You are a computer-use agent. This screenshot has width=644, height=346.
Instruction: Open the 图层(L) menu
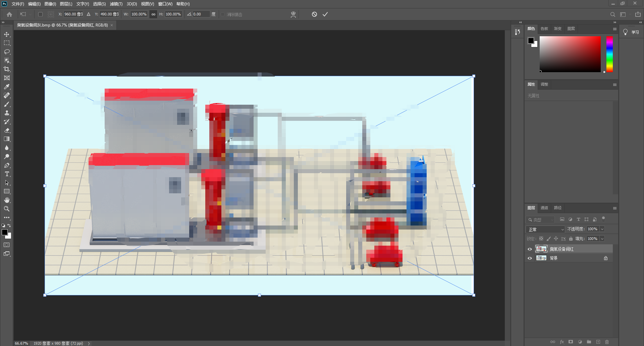point(66,4)
